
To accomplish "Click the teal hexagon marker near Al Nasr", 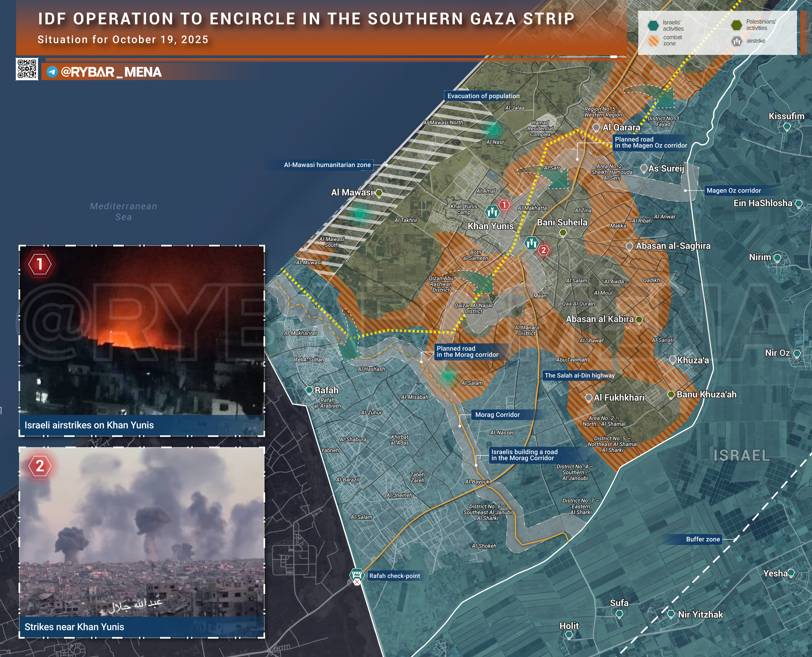I will [x=493, y=130].
